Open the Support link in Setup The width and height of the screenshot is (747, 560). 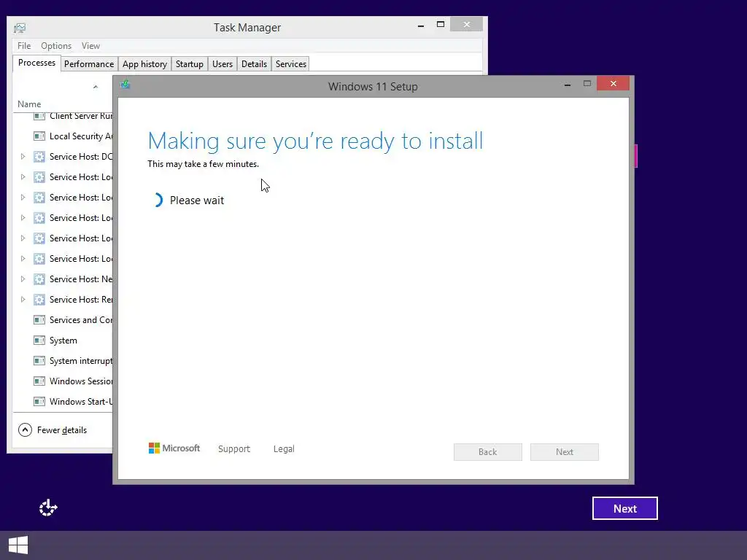coord(234,448)
